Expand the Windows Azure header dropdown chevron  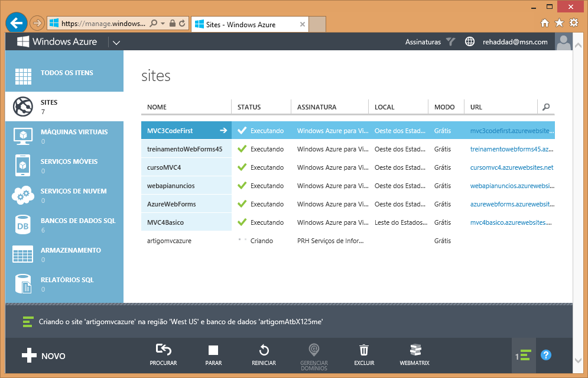(x=116, y=43)
